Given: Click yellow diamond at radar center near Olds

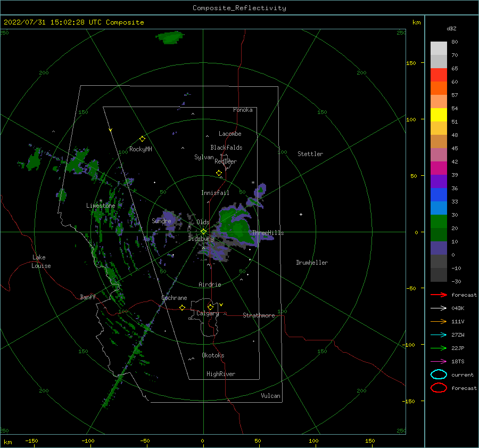Looking at the screenshot, I should (203, 232).
